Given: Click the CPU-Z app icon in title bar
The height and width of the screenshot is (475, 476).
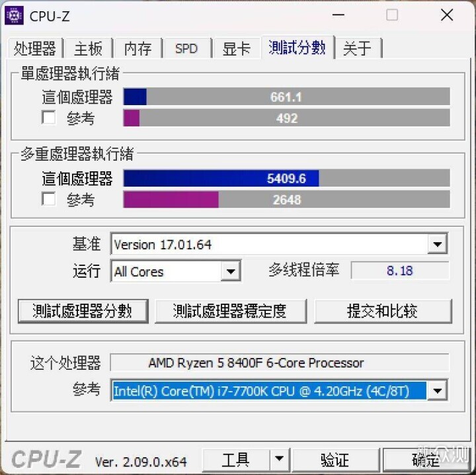Looking at the screenshot, I should pyautogui.click(x=14, y=15).
